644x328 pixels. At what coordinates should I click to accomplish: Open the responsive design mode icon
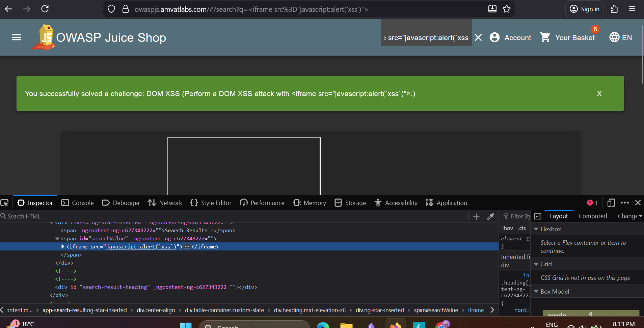611,203
